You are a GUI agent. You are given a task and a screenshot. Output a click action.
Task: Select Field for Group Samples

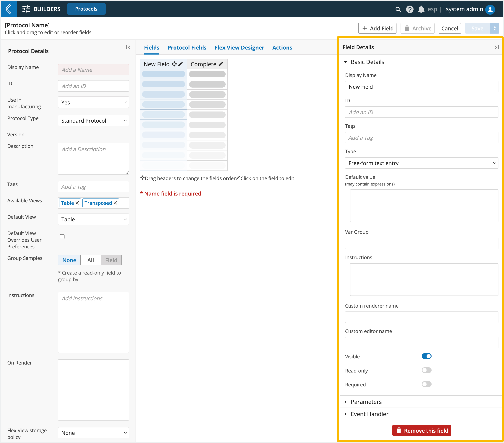tap(111, 260)
